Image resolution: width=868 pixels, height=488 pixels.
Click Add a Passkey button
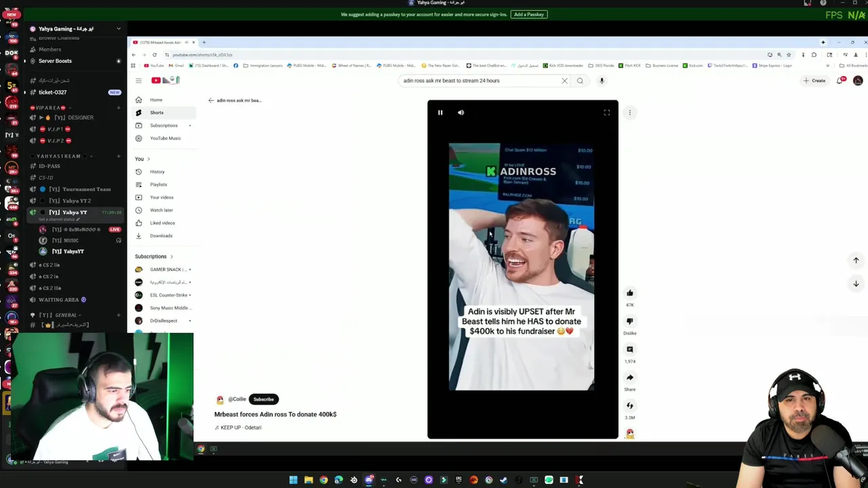coord(529,14)
